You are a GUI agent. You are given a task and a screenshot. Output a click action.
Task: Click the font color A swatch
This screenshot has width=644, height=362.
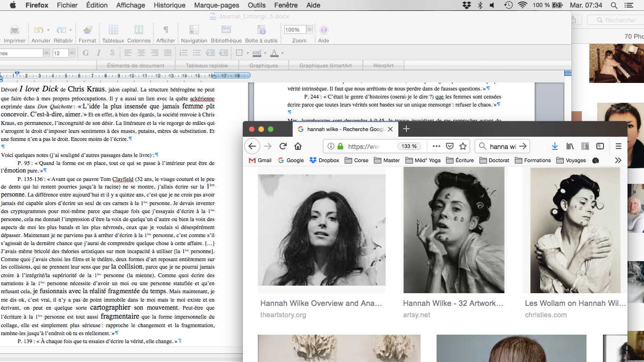point(274,53)
